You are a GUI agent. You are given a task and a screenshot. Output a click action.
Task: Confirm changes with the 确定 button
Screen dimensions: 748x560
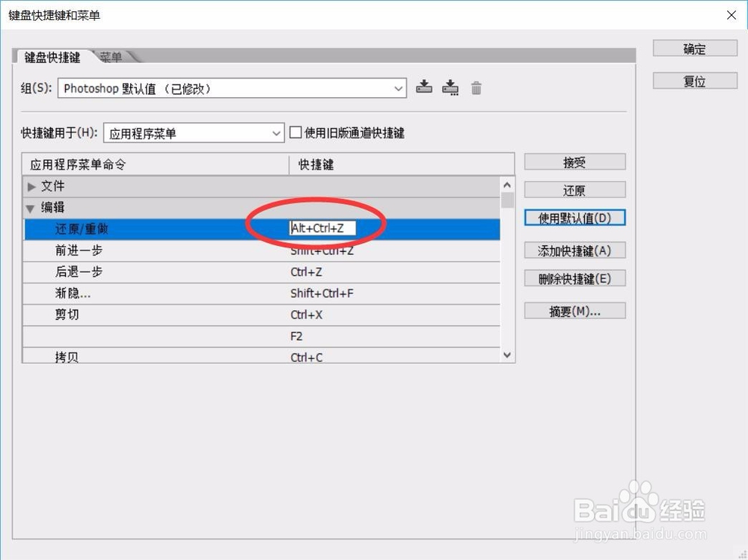coord(693,48)
